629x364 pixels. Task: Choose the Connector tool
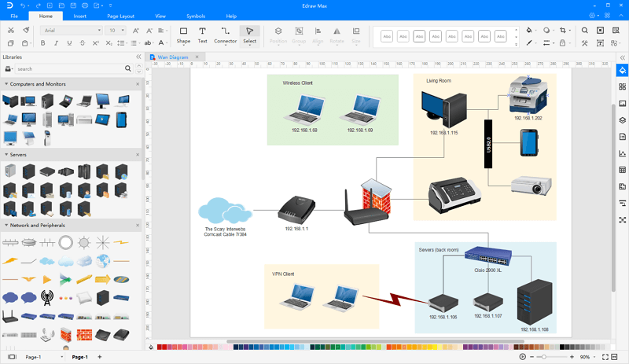[225, 35]
